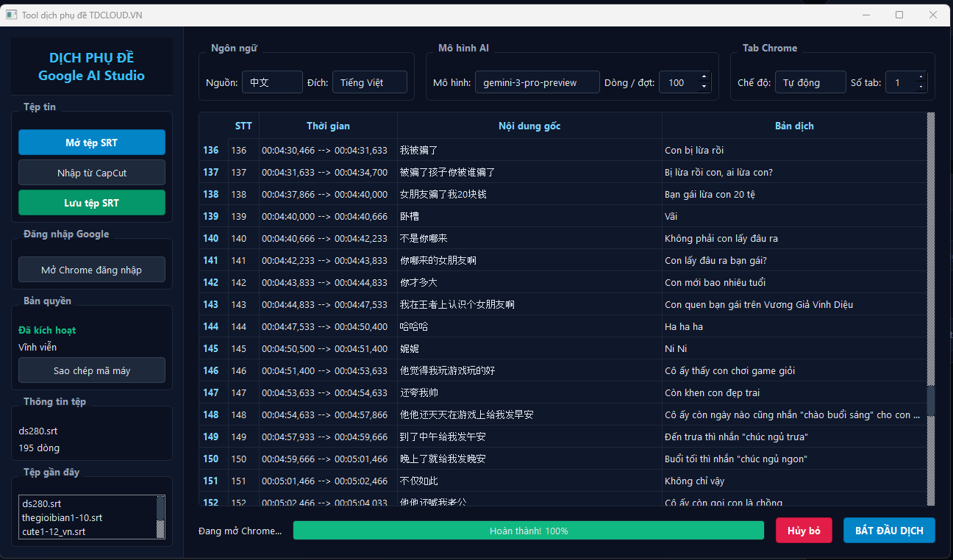Decrease the Dòng / đợt value with down arrow

click(704, 87)
